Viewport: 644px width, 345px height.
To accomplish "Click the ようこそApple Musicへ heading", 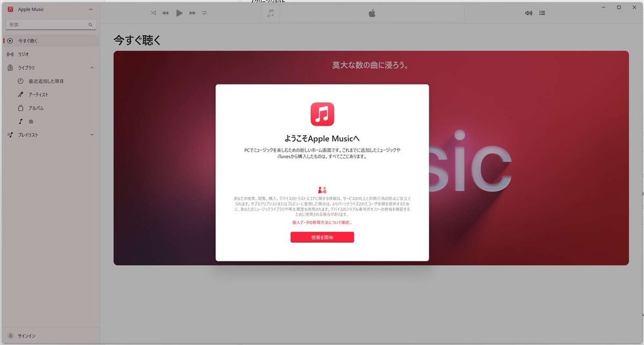I will (x=322, y=138).
